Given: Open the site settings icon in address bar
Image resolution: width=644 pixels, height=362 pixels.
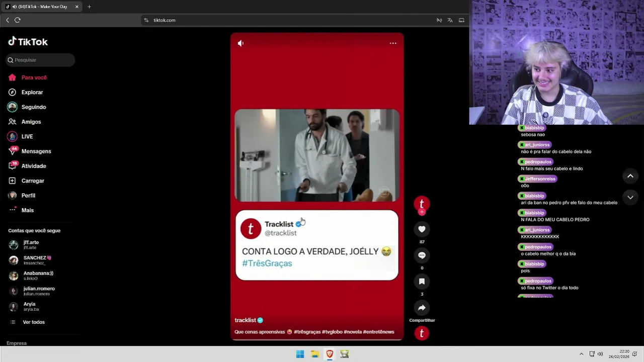Looking at the screenshot, I should pyautogui.click(x=146, y=20).
